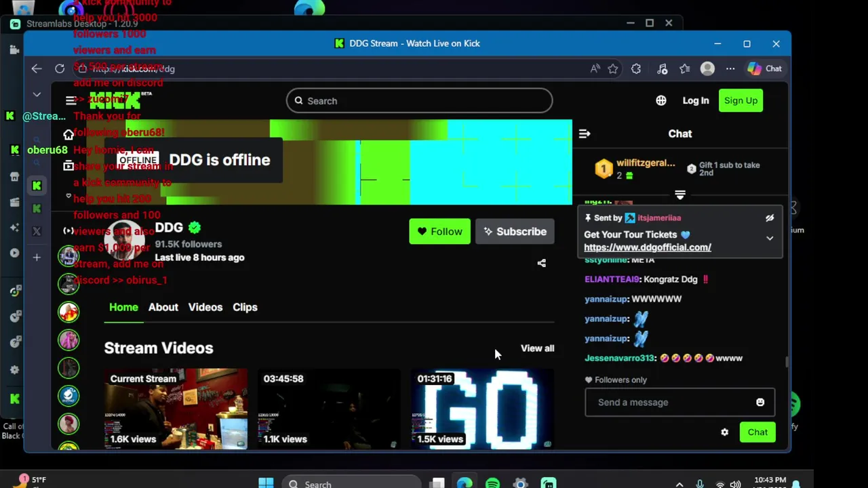Sign Up for Kick
The width and height of the screenshot is (868, 488).
pos(741,100)
